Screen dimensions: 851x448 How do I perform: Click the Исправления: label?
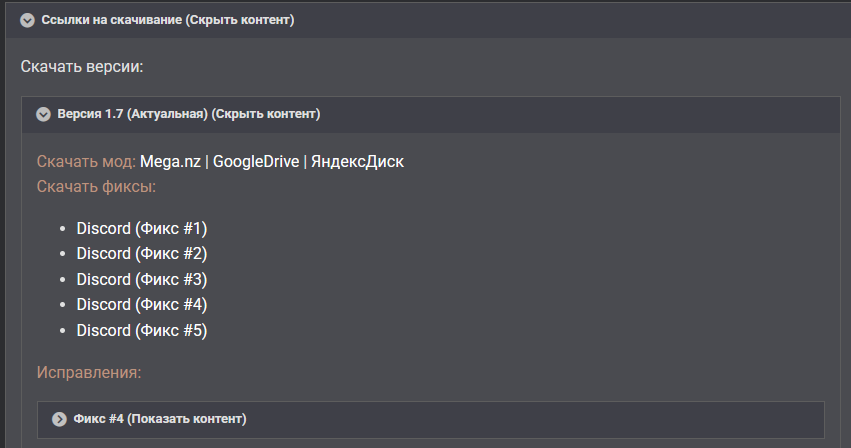89,373
